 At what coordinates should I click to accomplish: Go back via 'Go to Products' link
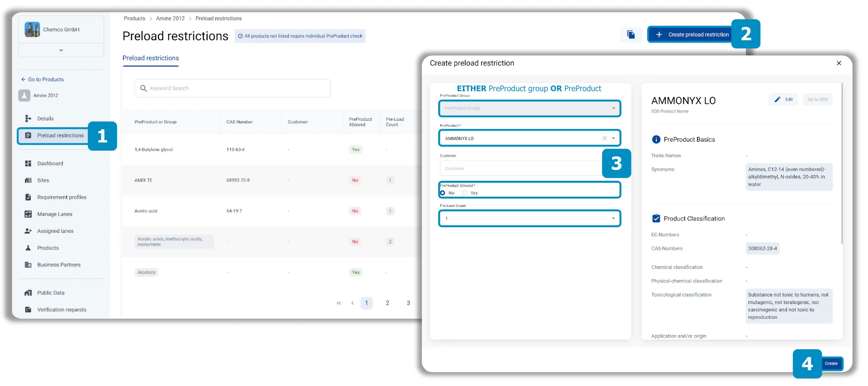click(x=43, y=79)
